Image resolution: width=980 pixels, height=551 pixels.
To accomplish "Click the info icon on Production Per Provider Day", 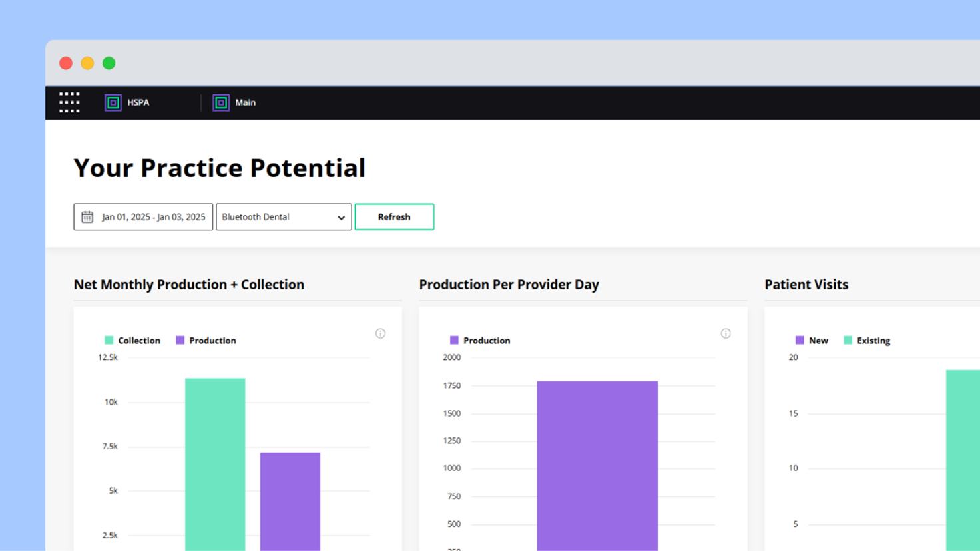I will coord(726,333).
